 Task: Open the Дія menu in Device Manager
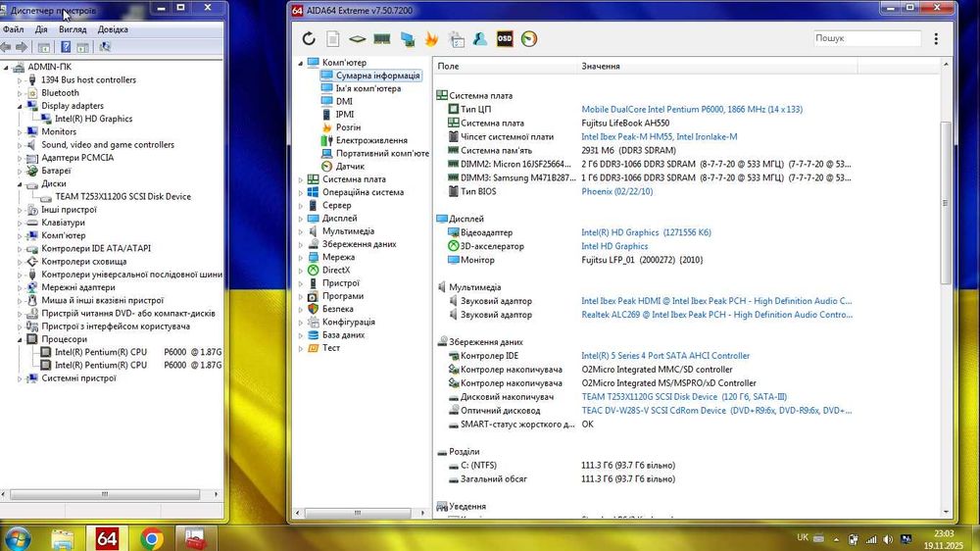[x=41, y=29]
